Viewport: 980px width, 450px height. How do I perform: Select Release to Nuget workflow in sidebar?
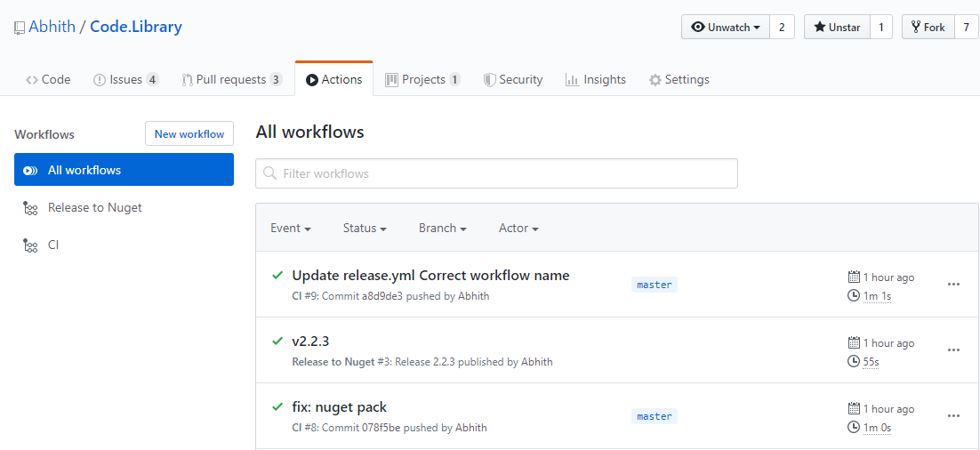pyautogui.click(x=95, y=208)
